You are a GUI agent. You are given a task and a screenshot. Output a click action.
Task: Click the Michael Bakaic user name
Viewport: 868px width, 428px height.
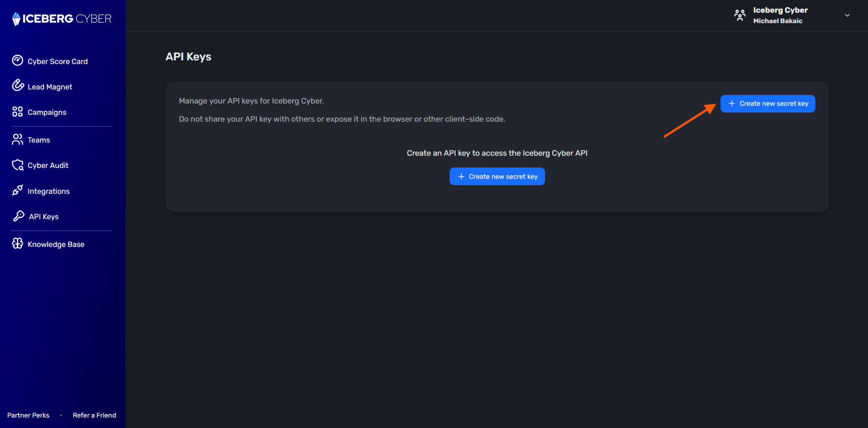tap(778, 21)
